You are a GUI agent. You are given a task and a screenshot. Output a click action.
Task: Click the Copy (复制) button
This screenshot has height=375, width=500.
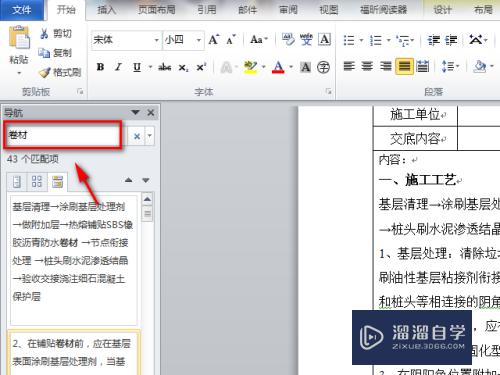coord(55,53)
